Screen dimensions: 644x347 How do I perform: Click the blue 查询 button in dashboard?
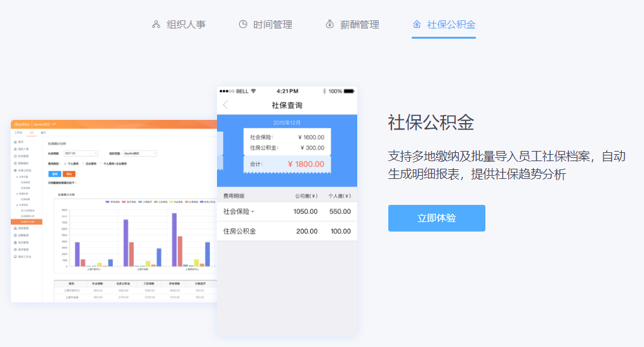pos(55,174)
